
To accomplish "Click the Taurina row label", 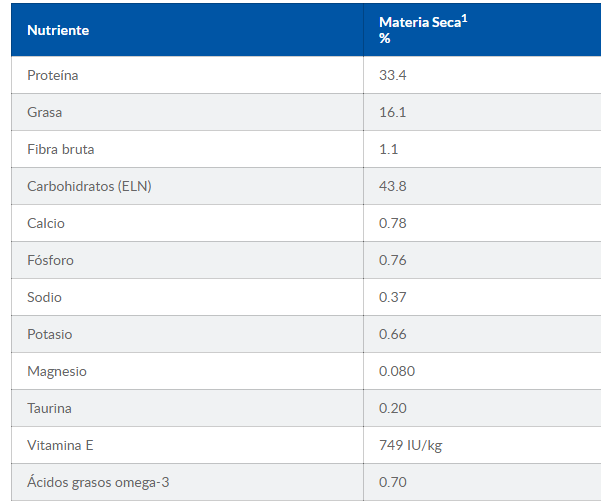I will click(50, 408).
